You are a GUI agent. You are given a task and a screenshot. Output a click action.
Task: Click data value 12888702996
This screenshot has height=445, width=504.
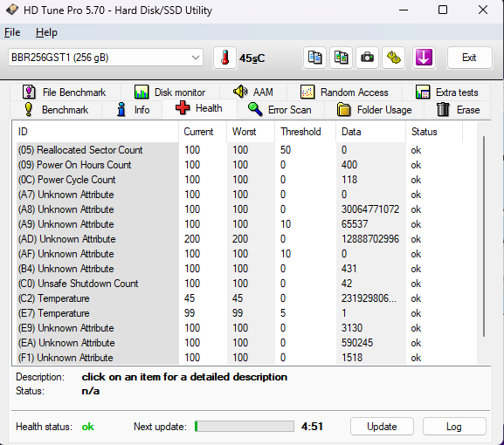click(370, 239)
